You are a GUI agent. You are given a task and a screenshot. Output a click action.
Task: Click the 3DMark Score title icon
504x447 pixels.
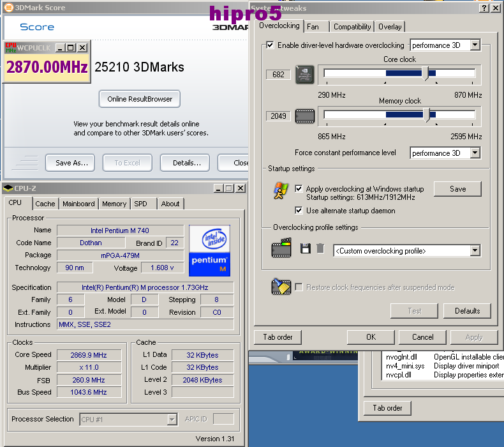(x=9, y=8)
